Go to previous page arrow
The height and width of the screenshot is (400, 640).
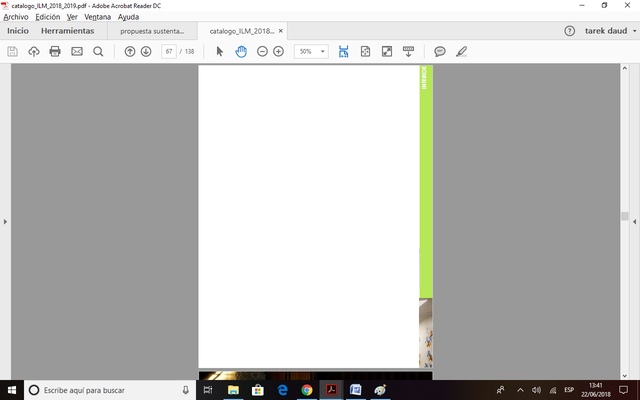coord(130,51)
